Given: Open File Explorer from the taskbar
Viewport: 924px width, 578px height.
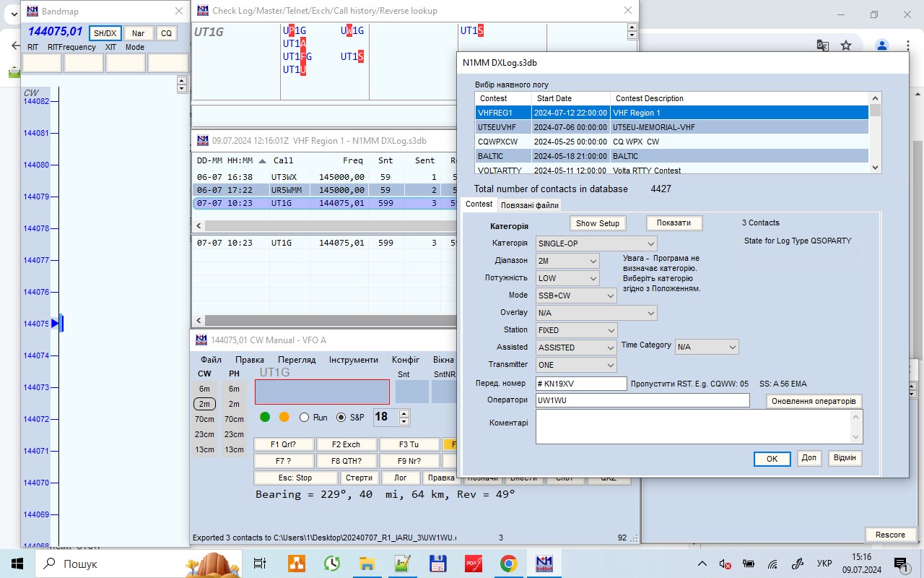Looking at the screenshot, I should [x=367, y=564].
